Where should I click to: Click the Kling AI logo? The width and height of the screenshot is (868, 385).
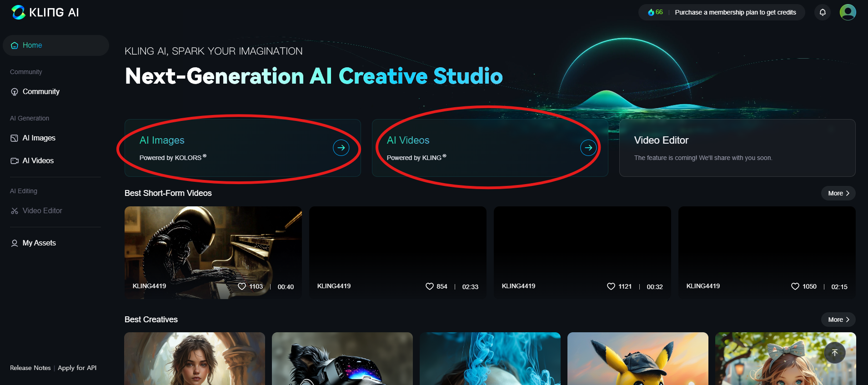(45, 12)
